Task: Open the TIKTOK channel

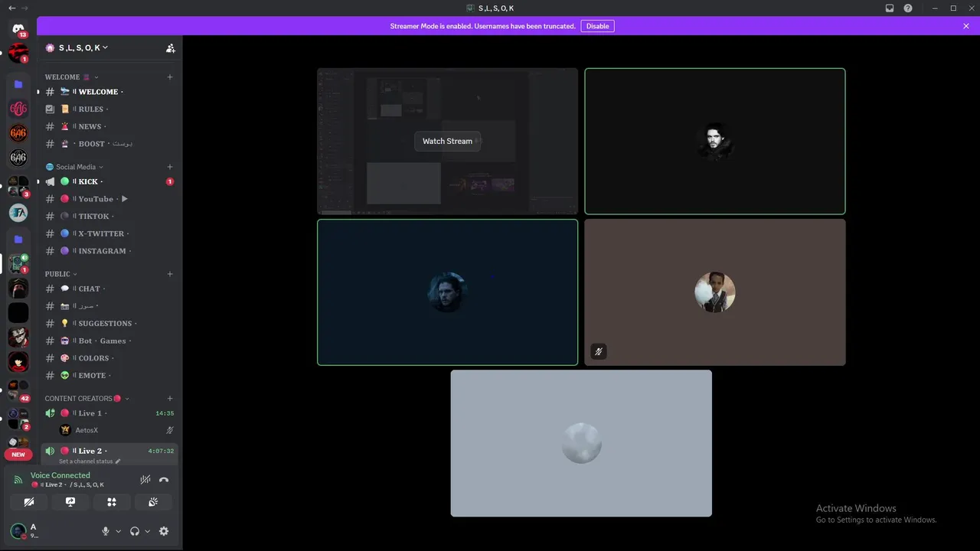Action: (x=109, y=217)
